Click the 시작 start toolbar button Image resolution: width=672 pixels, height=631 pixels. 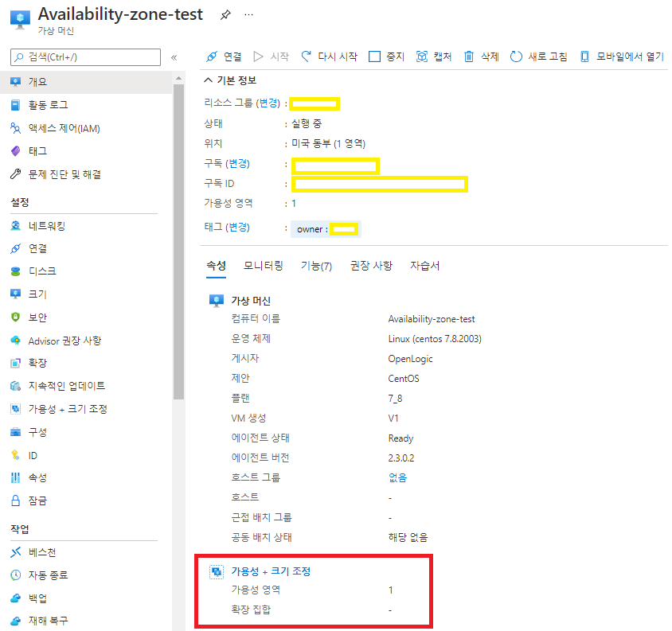272,56
